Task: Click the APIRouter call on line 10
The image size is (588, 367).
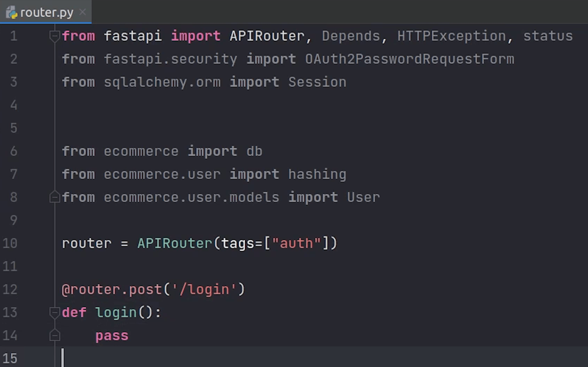Action: tap(175, 243)
